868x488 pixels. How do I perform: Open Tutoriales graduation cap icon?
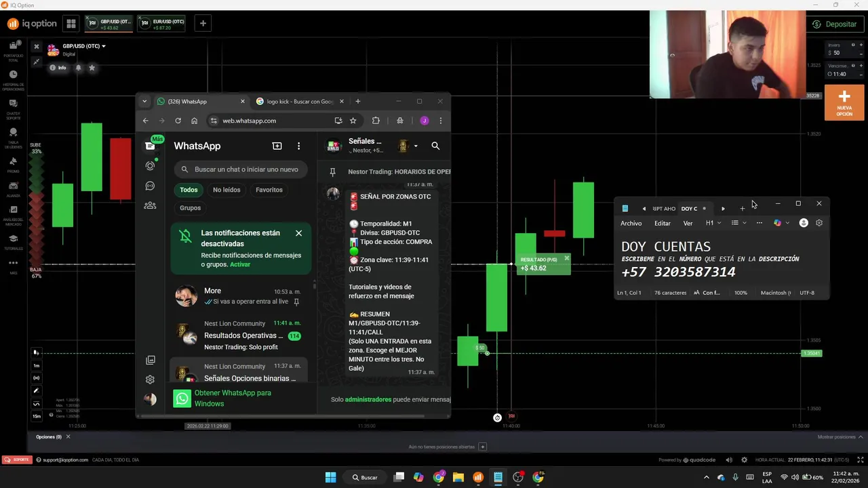(14, 242)
